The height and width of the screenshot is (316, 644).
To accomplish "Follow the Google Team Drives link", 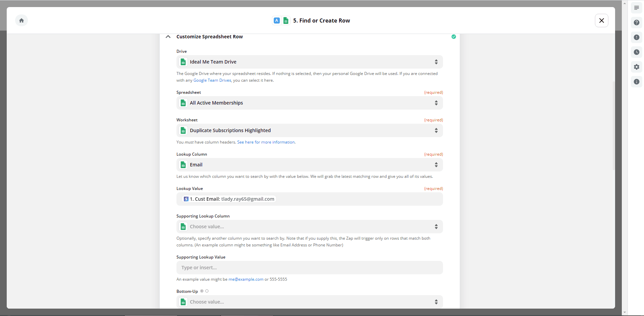I will [212, 80].
